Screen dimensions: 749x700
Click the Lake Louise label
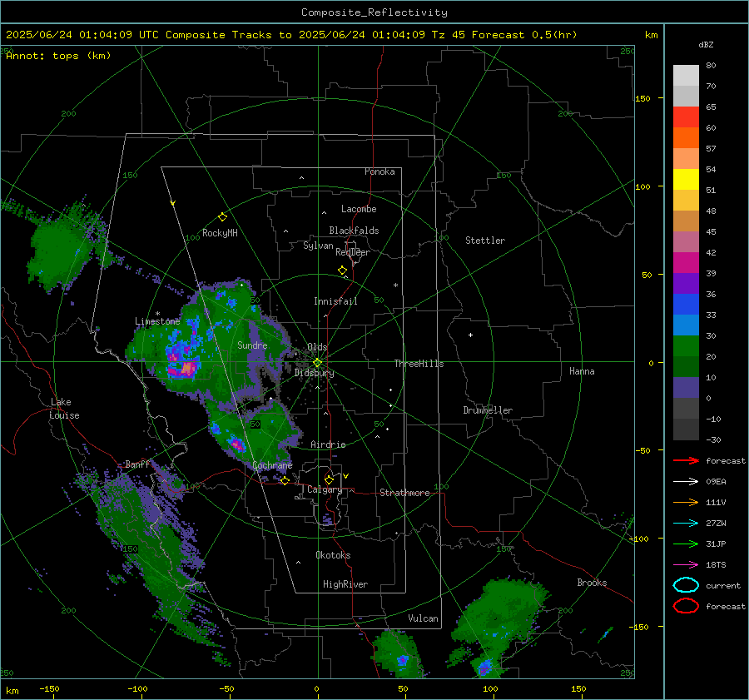[x=64, y=409]
